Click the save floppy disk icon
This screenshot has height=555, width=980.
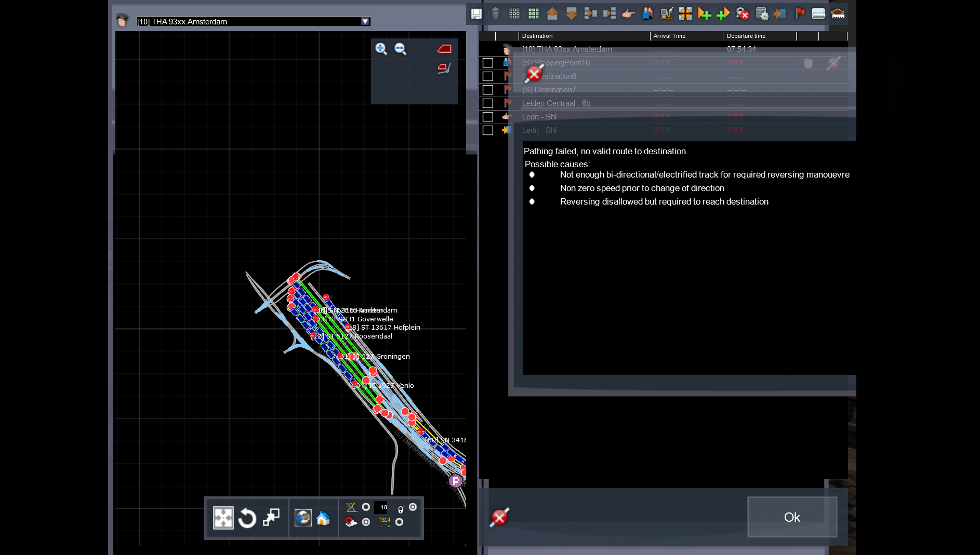(x=476, y=14)
